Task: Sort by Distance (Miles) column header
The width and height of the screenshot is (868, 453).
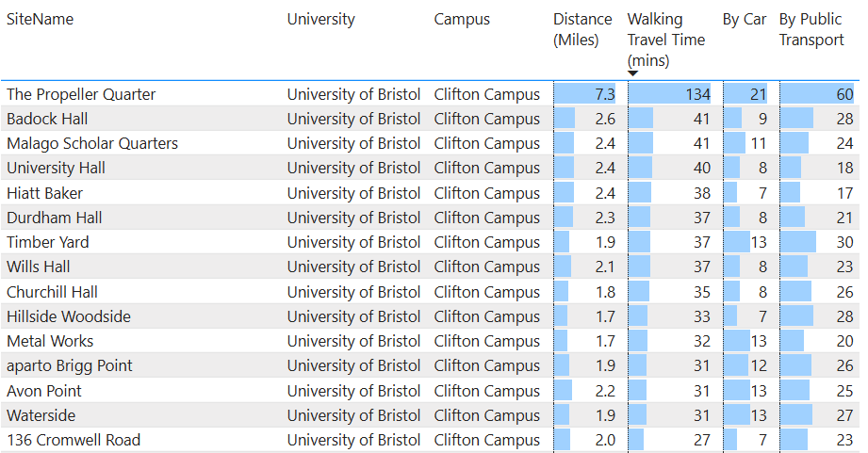Action: click(x=582, y=29)
